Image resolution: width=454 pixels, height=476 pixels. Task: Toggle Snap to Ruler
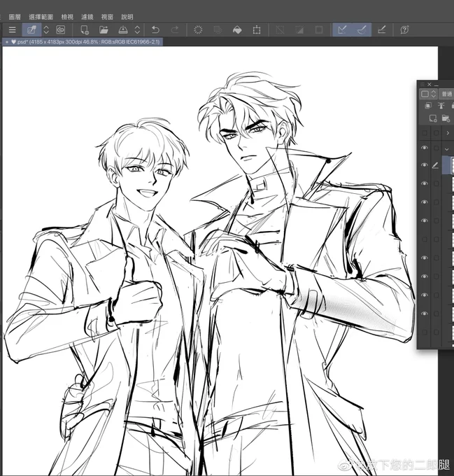[x=342, y=29]
